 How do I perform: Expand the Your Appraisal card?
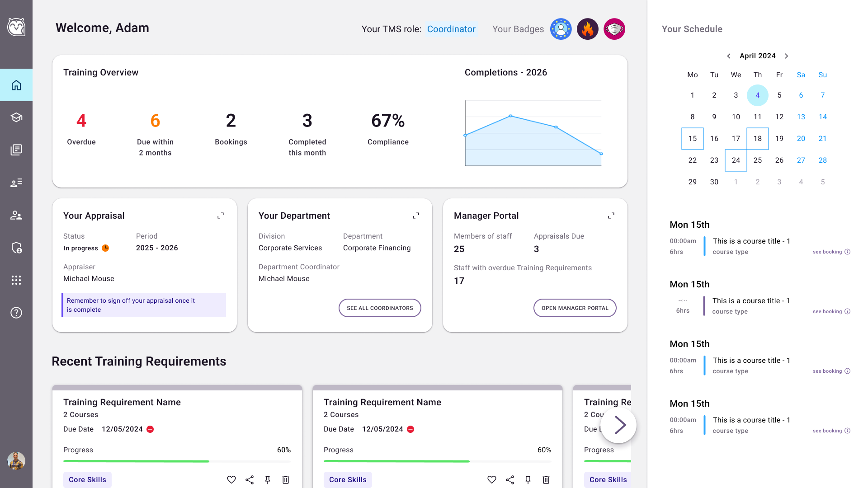click(x=221, y=216)
